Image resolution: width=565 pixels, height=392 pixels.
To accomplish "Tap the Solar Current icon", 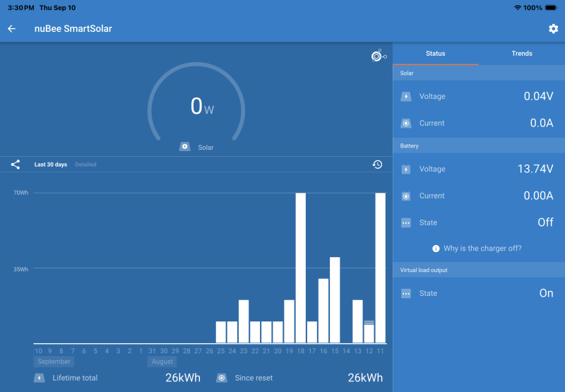I will [x=406, y=123].
